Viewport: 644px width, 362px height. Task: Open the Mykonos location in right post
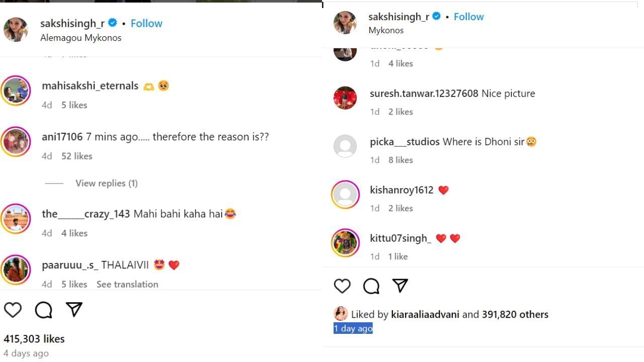tap(386, 30)
